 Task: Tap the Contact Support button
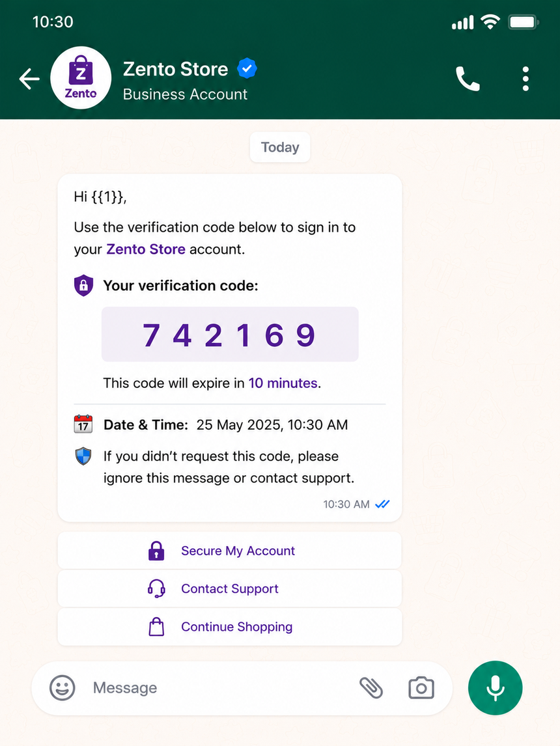pos(230,588)
